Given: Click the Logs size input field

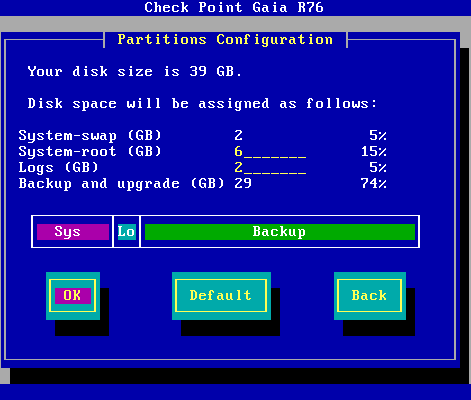Looking at the screenshot, I should coord(270,168).
